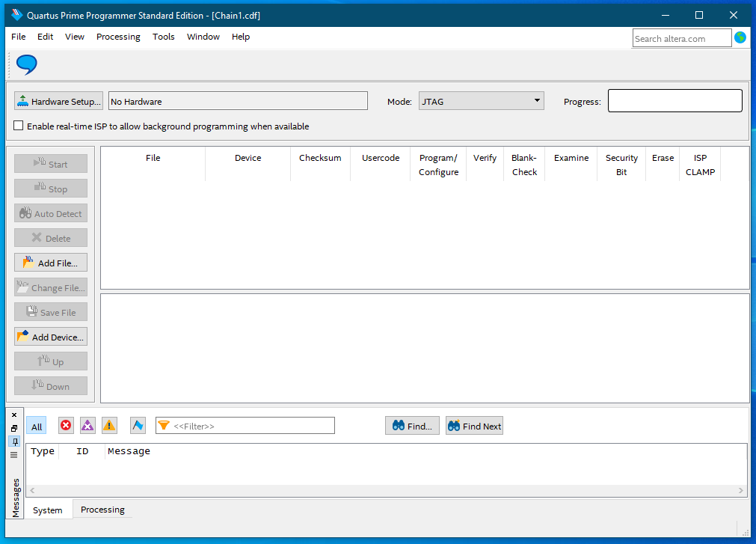Image resolution: width=756 pixels, height=544 pixels.
Task: Click messages horizontal scrollbar right arrow
Action: 741,490
